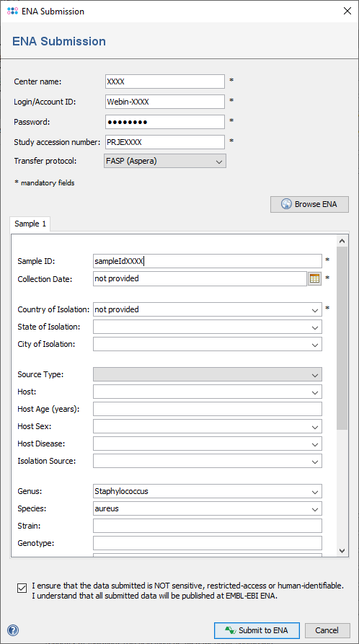Focus the Password input field
The height and width of the screenshot is (644, 359).
click(165, 122)
